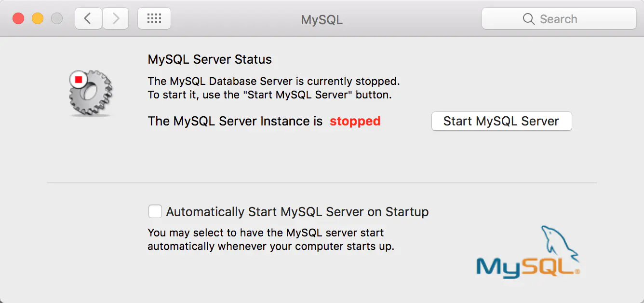
Task: Go back using the left chevron button
Action: pos(88,19)
